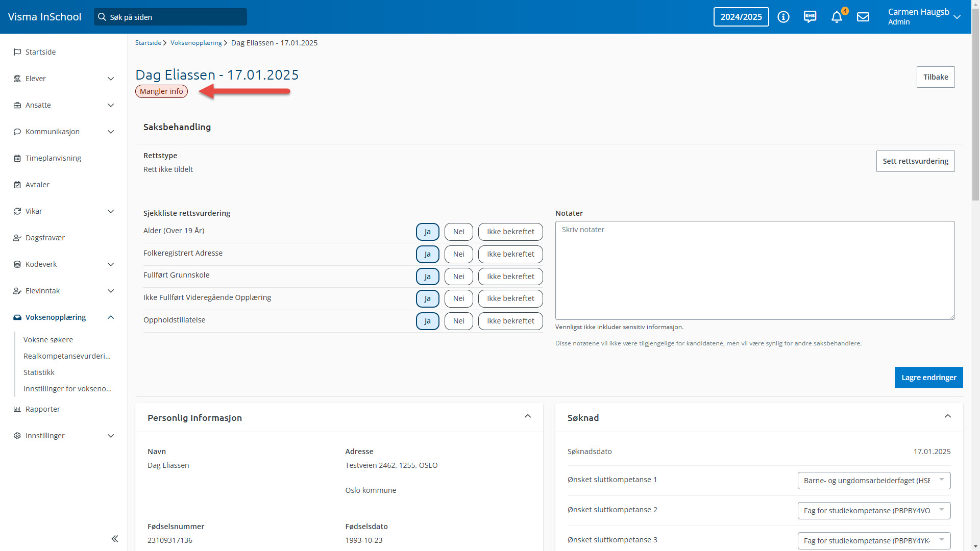This screenshot has width=980, height=551.
Task: Open the mail envelope icon
Action: coord(863,17)
